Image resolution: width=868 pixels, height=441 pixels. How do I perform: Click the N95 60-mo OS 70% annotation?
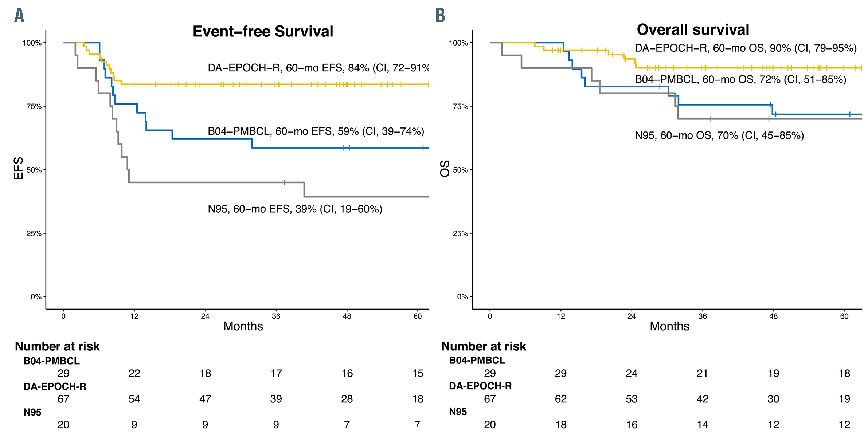tap(719, 136)
